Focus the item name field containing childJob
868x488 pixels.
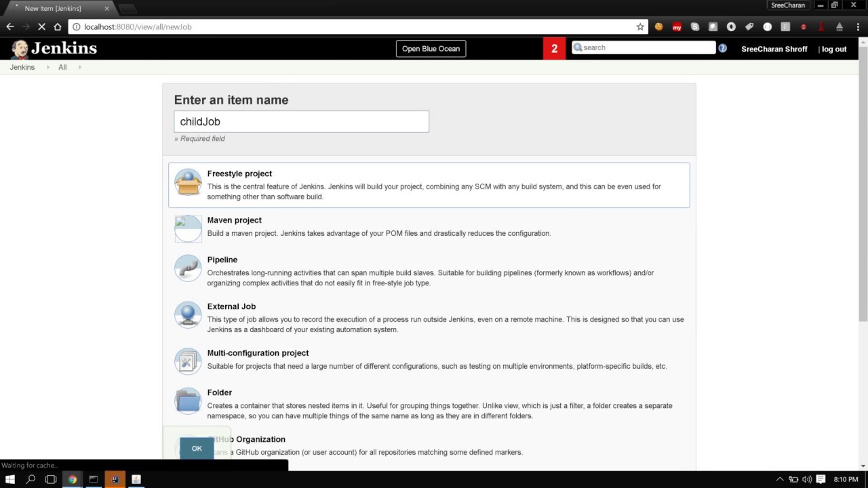[301, 121]
